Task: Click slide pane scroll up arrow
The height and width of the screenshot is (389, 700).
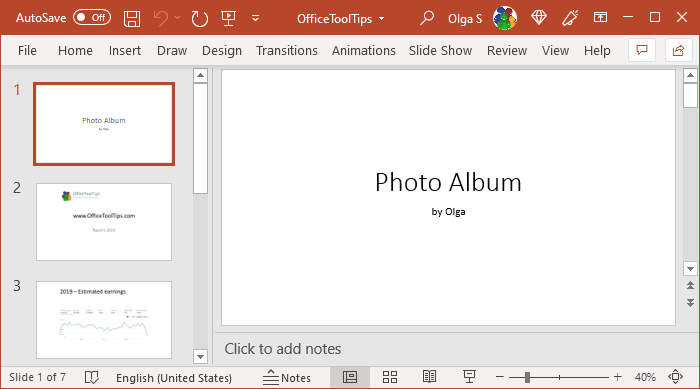Action: point(690,75)
